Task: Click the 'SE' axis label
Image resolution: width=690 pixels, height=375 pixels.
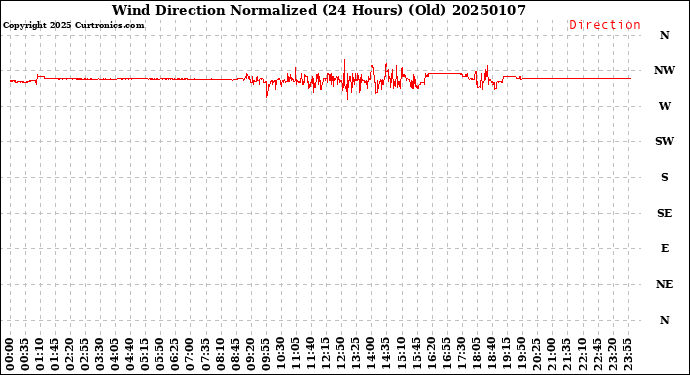Action: tap(664, 213)
